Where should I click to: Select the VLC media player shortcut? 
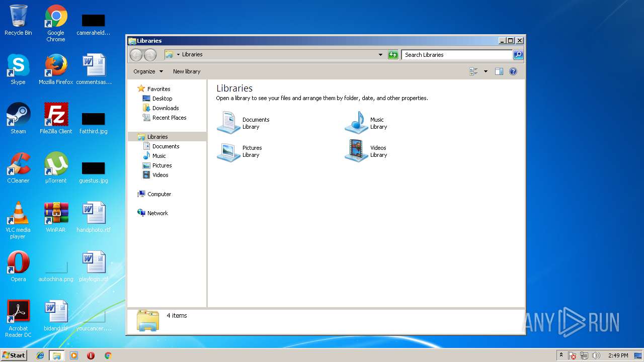(x=18, y=220)
